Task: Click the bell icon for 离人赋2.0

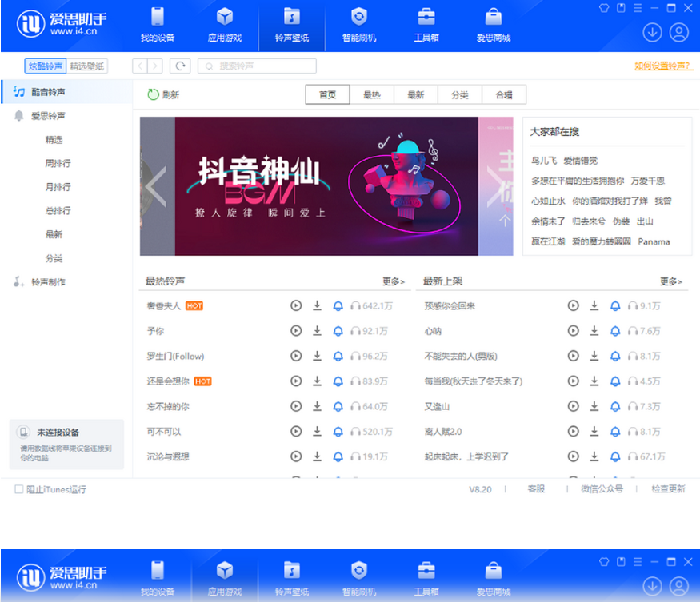Action: [x=615, y=432]
